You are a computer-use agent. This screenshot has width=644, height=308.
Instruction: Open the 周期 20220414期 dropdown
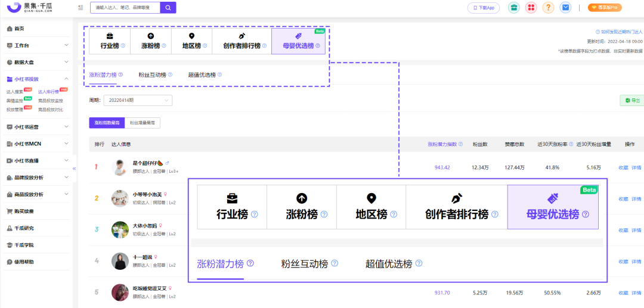[x=138, y=100]
